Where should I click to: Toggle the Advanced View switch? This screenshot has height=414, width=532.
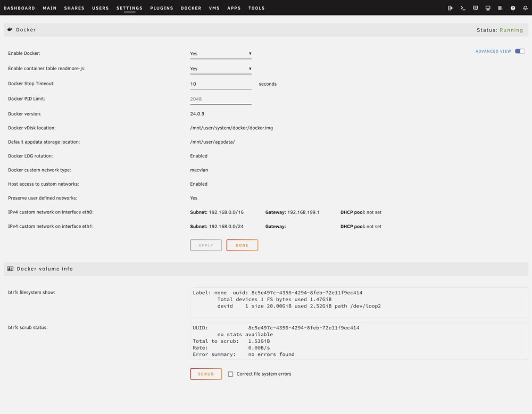(x=520, y=51)
